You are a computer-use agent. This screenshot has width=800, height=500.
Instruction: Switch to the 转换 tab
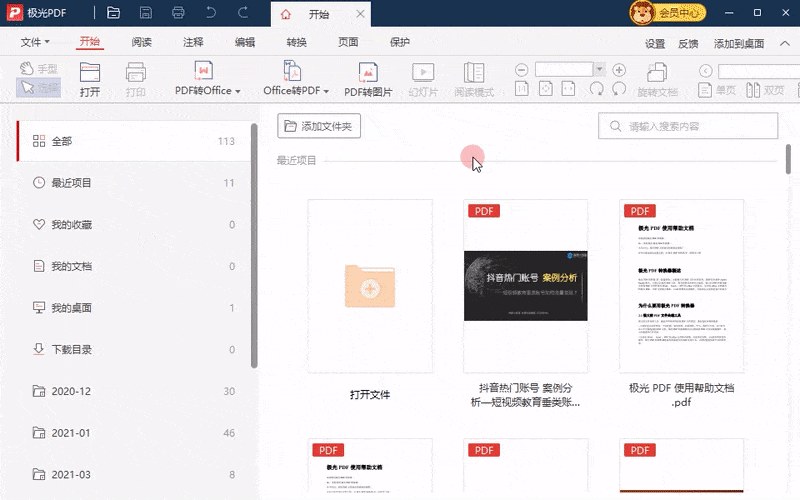pos(297,43)
